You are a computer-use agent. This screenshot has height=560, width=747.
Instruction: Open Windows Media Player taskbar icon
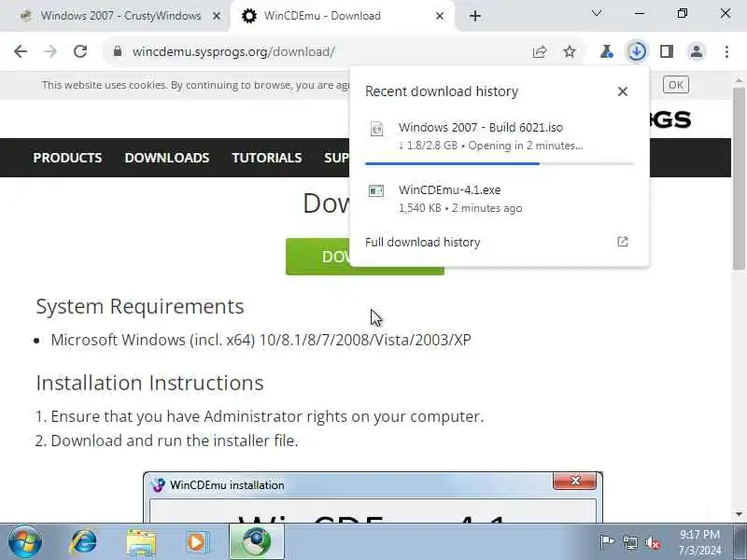[x=197, y=542]
